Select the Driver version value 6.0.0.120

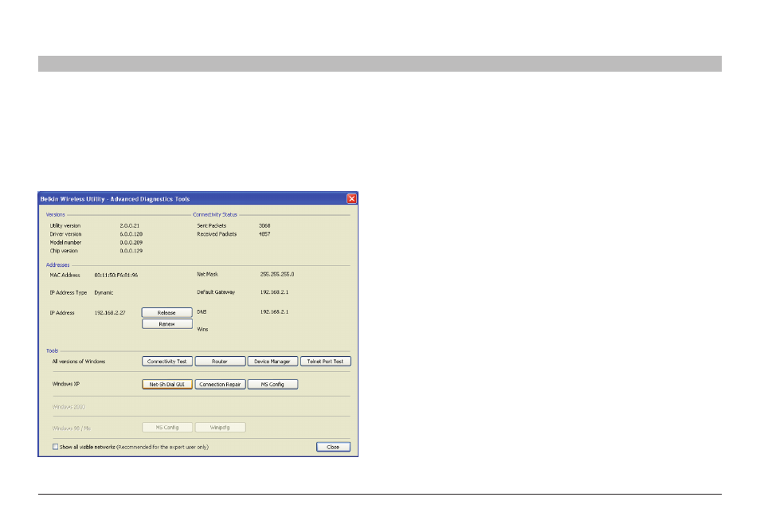[131, 234]
